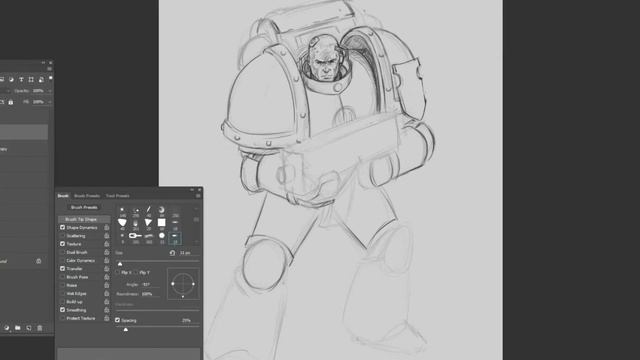640x360 pixels.
Task: Open the Opacity dropdown in Layers panel
Action: [50, 91]
